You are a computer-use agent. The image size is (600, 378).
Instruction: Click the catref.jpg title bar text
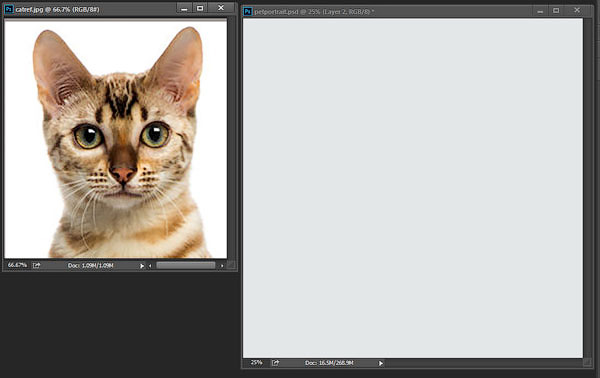(57, 9)
